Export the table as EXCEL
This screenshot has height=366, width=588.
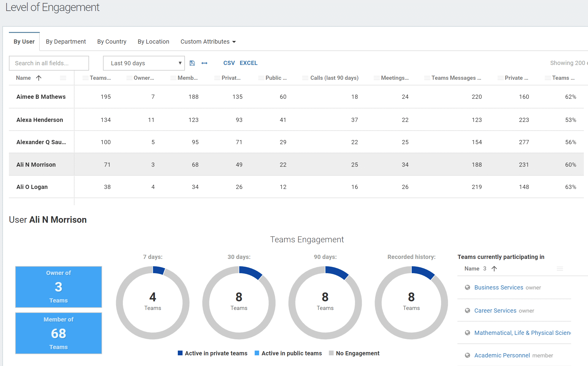248,63
